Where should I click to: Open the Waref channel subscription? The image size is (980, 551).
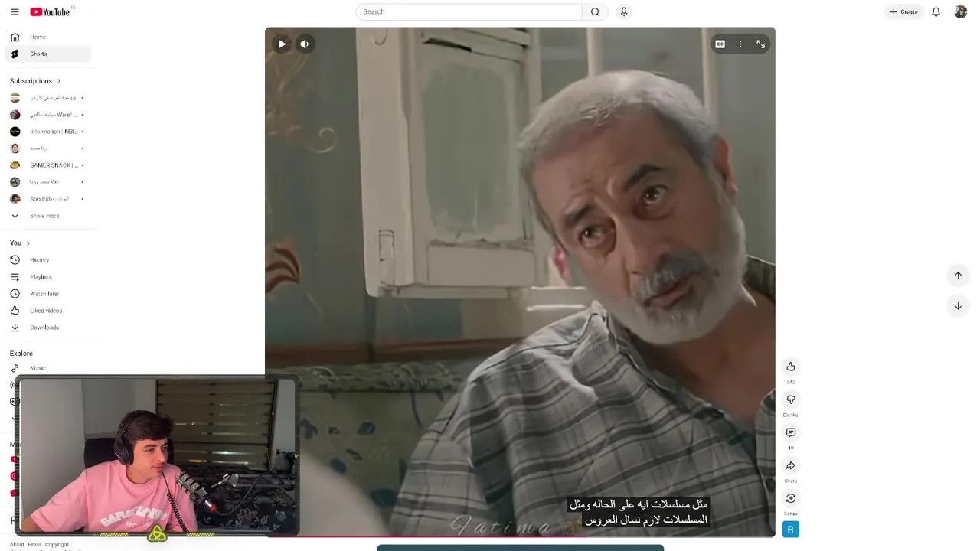(x=47, y=115)
